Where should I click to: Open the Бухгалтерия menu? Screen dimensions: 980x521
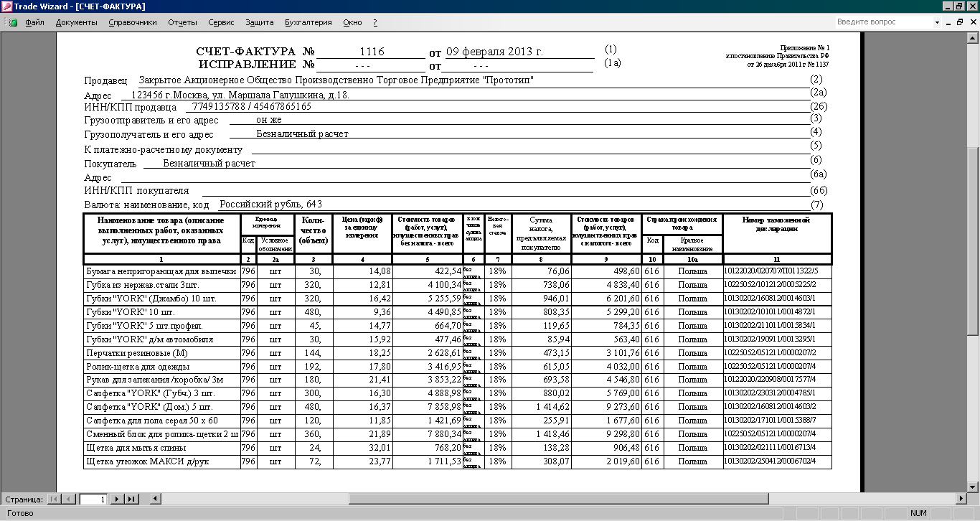(308, 22)
